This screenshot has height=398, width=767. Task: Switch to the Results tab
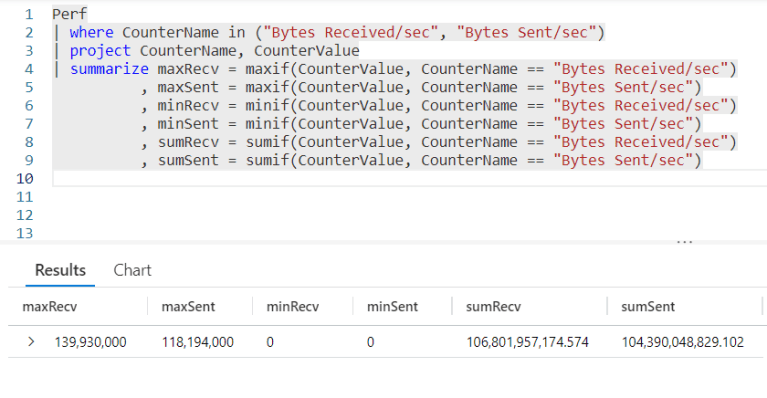(x=60, y=270)
